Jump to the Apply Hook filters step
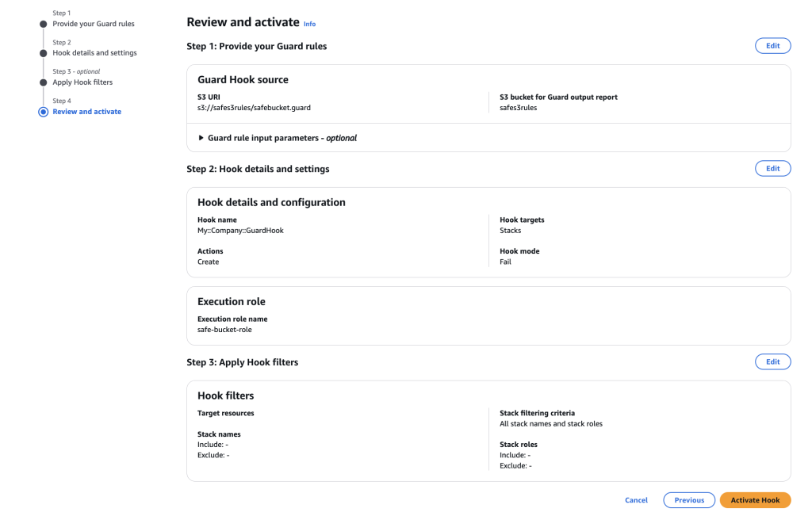812x516 pixels. tap(82, 82)
